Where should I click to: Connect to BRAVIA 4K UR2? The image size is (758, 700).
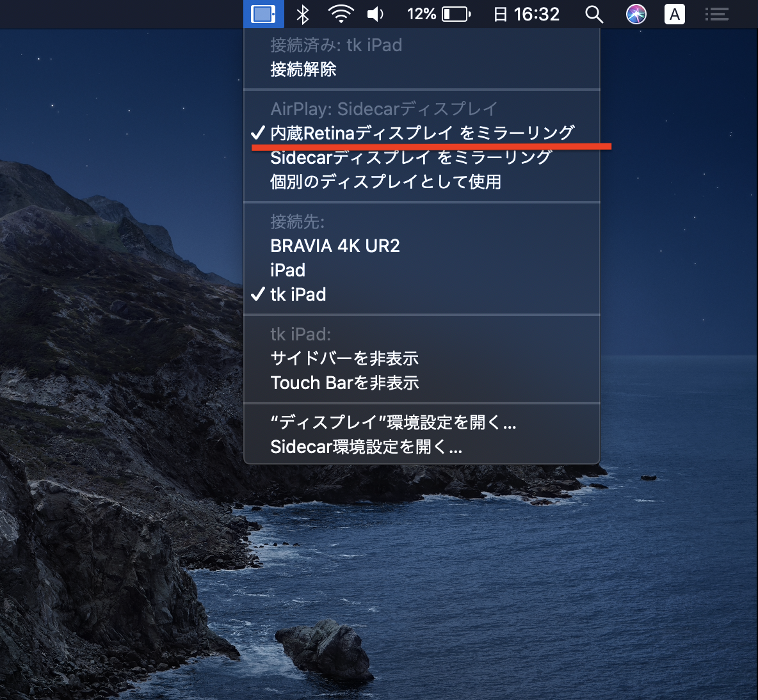click(421, 246)
